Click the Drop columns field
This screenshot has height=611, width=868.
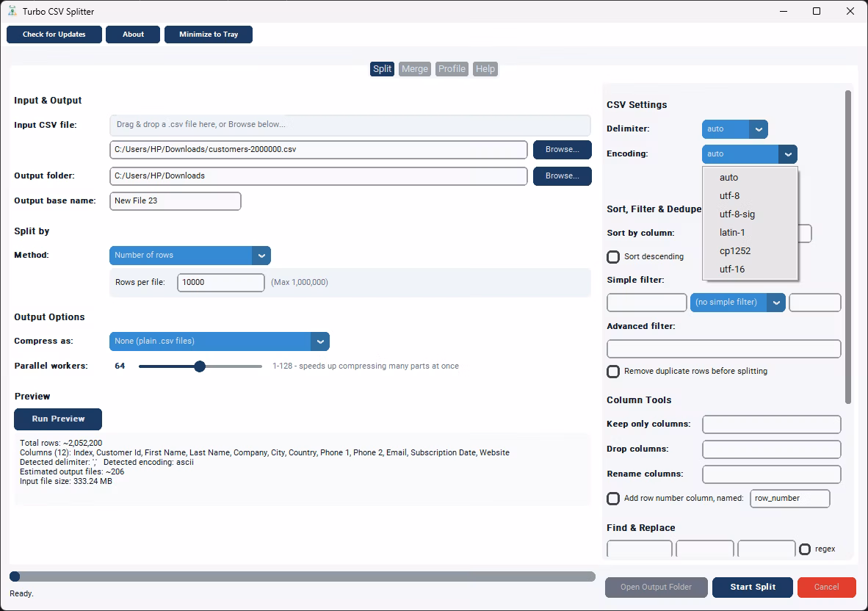click(x=772, y=449)
